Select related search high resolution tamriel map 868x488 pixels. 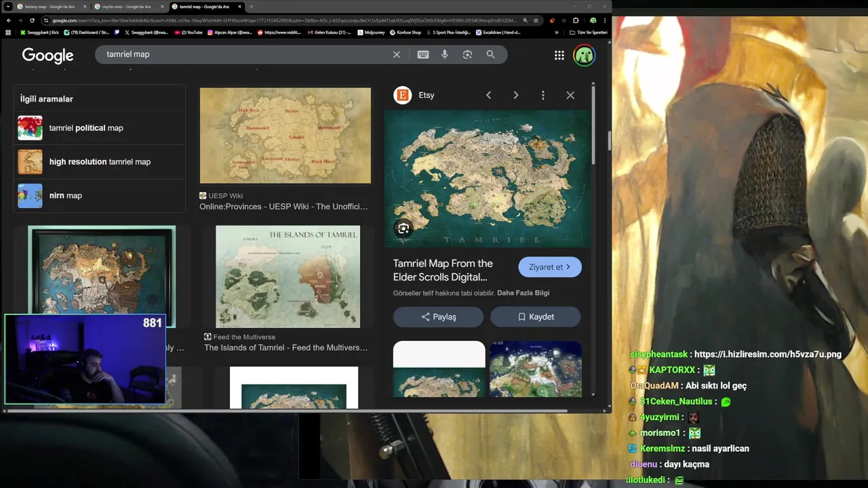tap(99, 161)
